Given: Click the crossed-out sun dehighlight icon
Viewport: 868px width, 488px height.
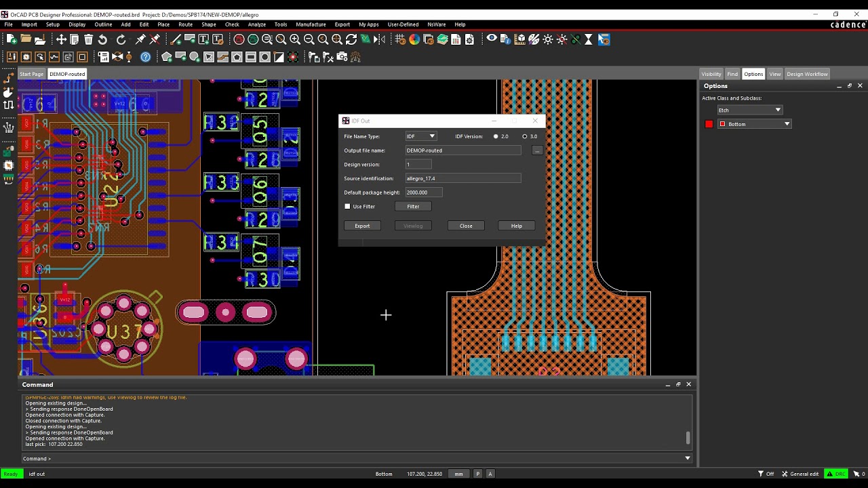Looking at the screenshot, I should tap(561, 40).
